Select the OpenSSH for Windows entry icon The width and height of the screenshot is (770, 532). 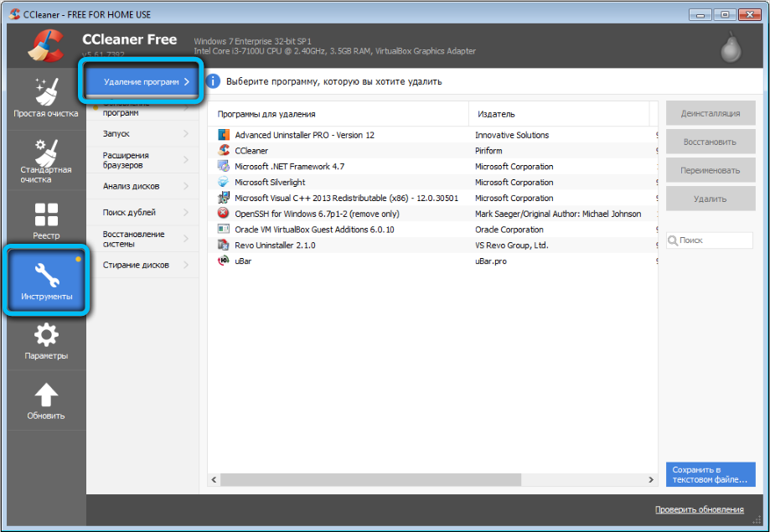[224, 214]
